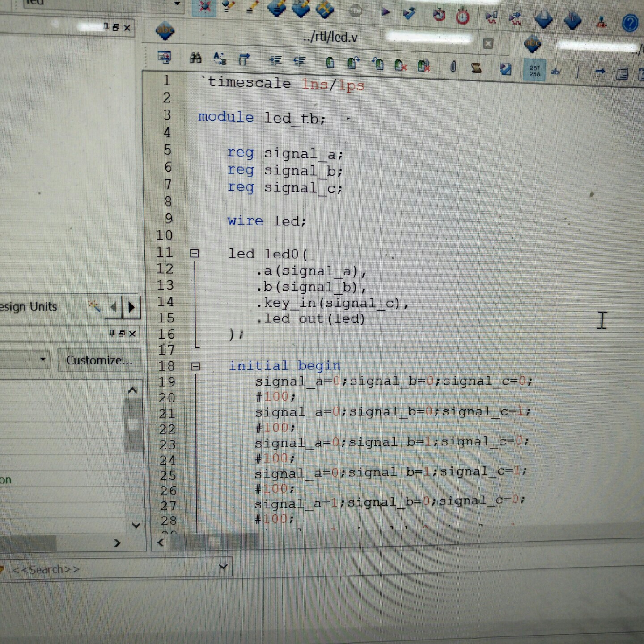Collapse the initial begin block at line 18
644x644 pixels.
[195, 367]
